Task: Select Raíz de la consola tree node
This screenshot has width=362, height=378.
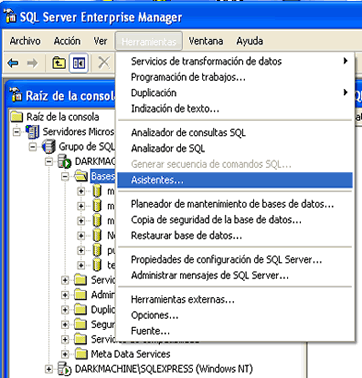Action: (x=63, y=117)
